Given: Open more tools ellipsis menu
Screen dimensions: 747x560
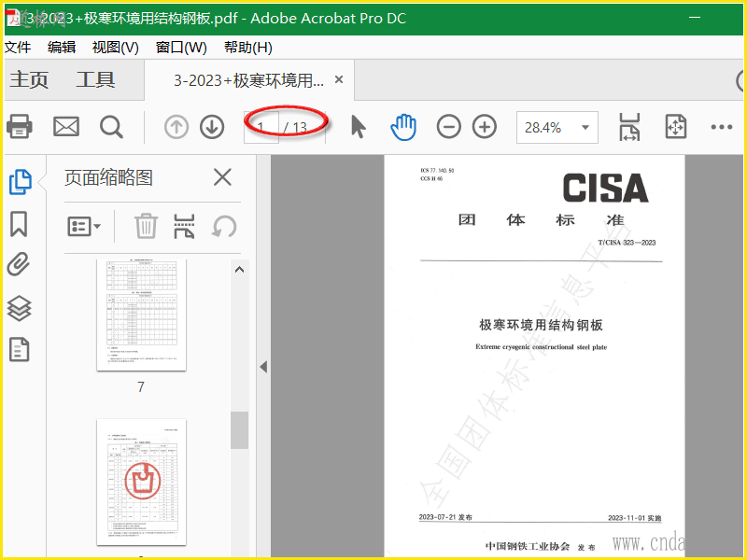Looking at the screenshot, I should [721, 127].
